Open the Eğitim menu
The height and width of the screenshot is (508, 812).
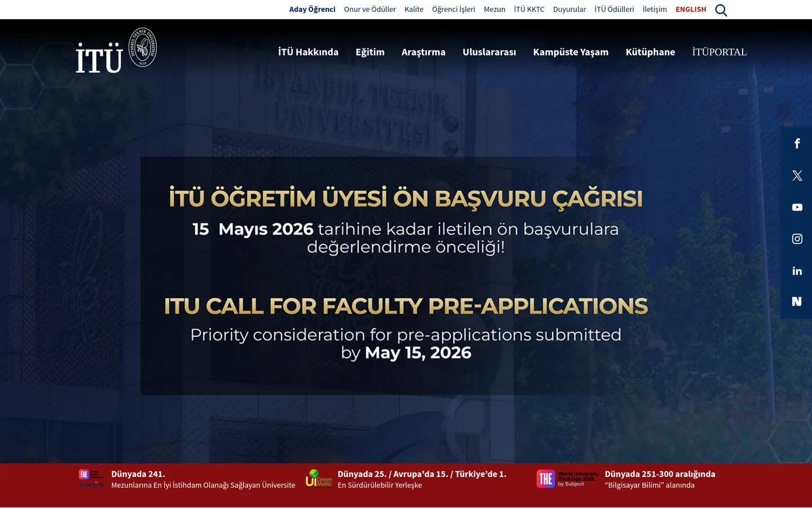click(x=370, y=52)
